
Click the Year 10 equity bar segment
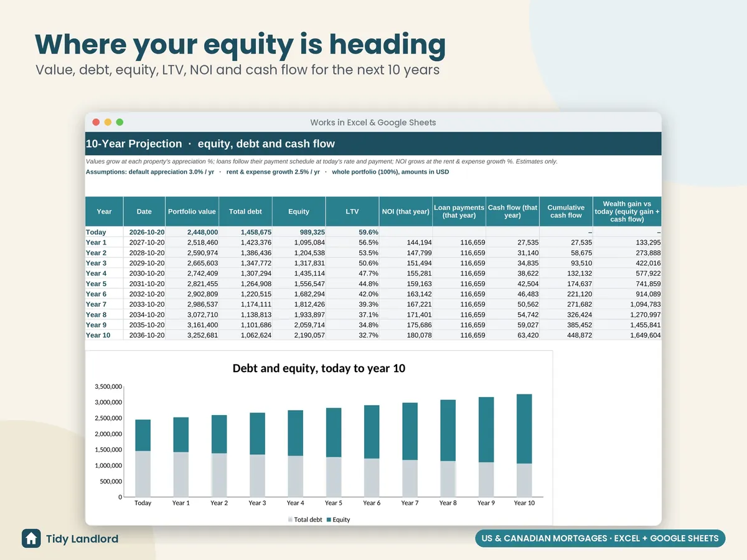tap(524, 429)
